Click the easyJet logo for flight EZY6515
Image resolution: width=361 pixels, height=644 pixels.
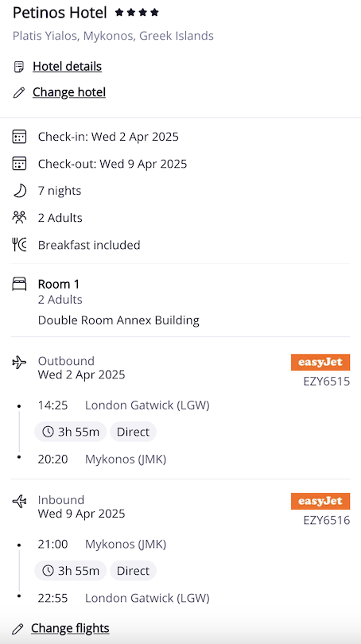point(320,363)
